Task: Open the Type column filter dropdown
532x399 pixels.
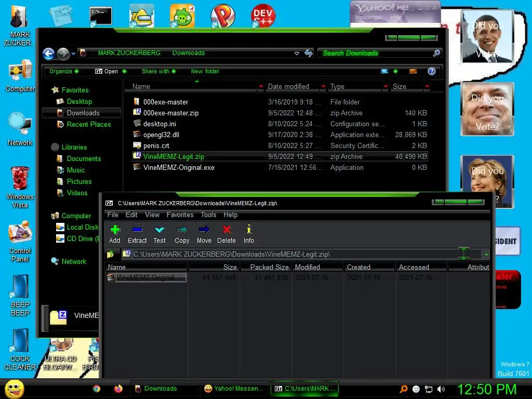Action: coord(385,87)
